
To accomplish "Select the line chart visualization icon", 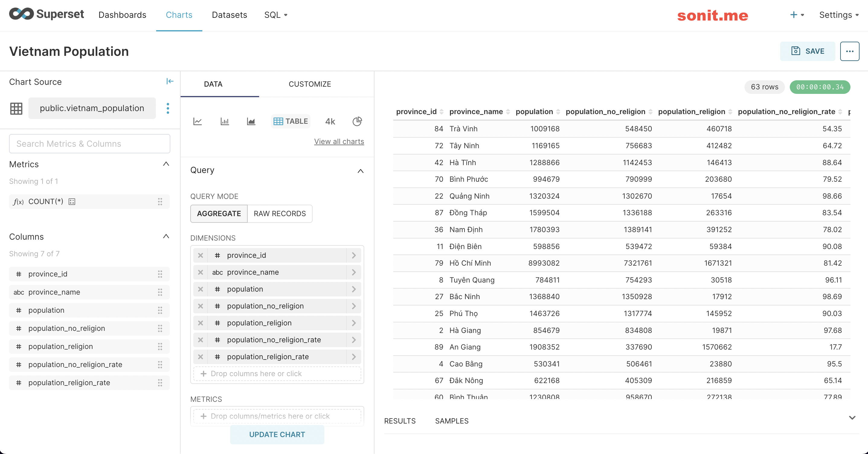I will pos(198,121).
